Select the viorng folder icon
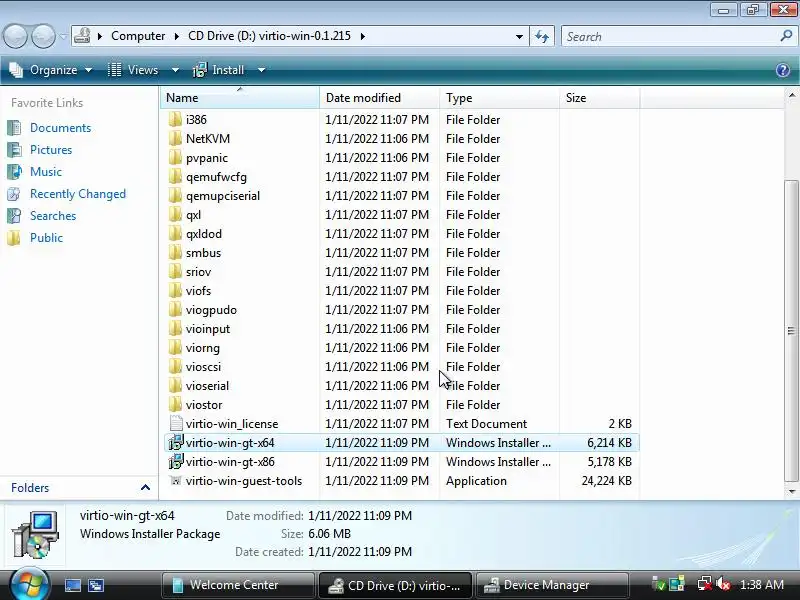This screenshot has width=800, height=600. click(175, 347)
